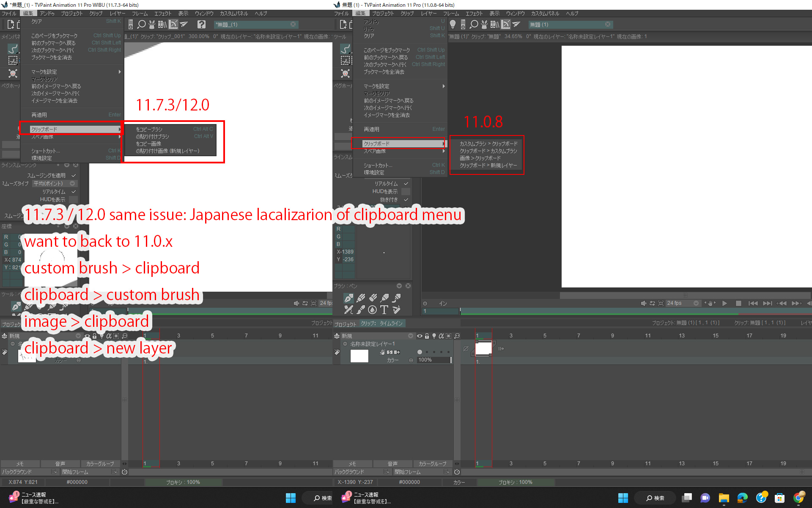Open エフェクト menu in left window

[163, 14]
